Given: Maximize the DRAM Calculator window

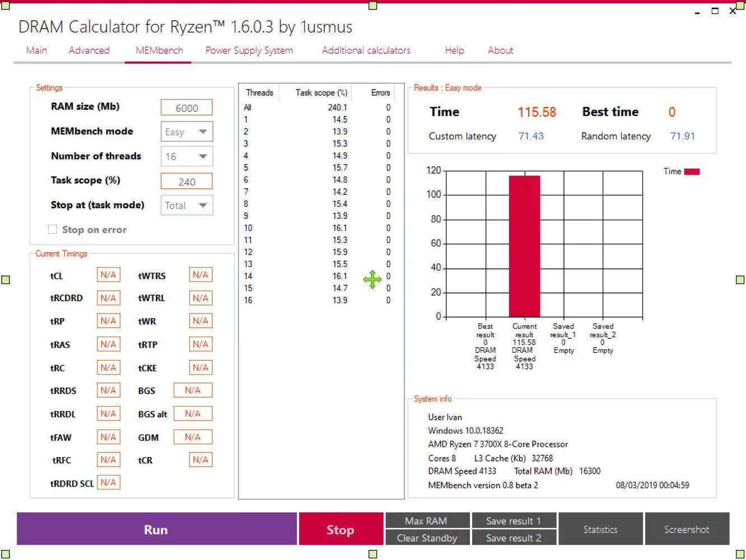Looking at the screenshot, I should (715, 11).
